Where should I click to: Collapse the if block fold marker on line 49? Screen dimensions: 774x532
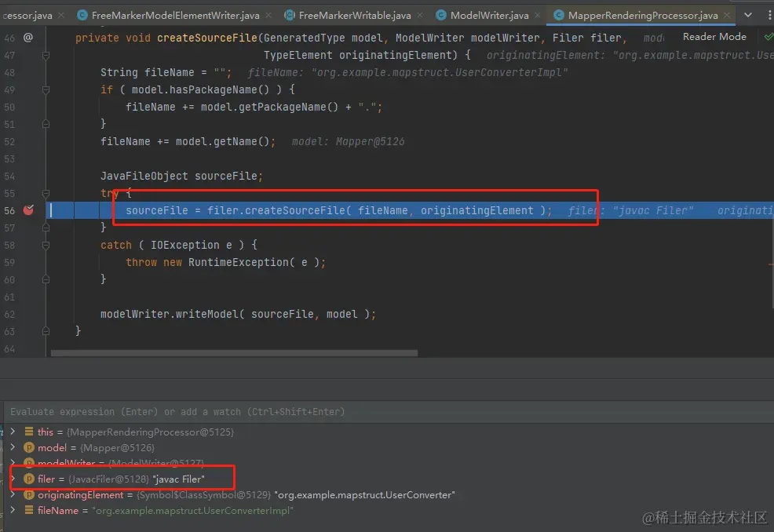tap(46, 89)
